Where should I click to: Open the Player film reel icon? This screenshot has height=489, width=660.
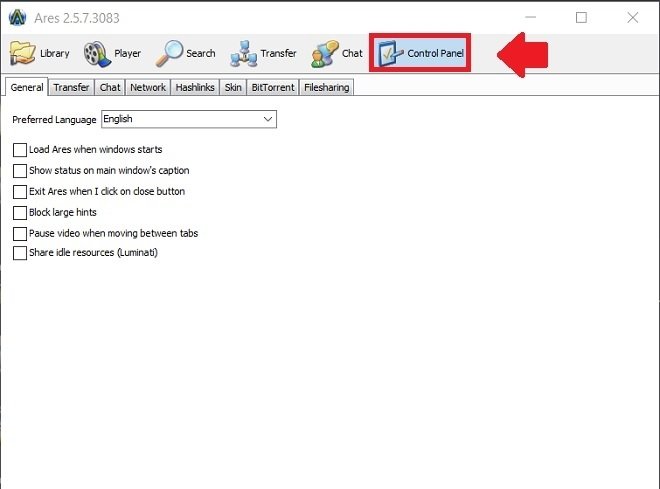tap(97, 54)
